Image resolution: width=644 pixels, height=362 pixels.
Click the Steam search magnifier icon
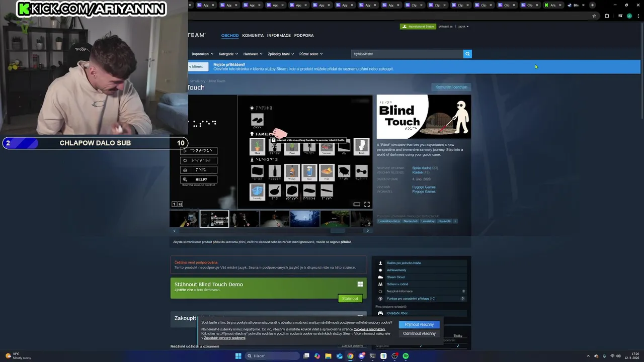click(467, 54)
